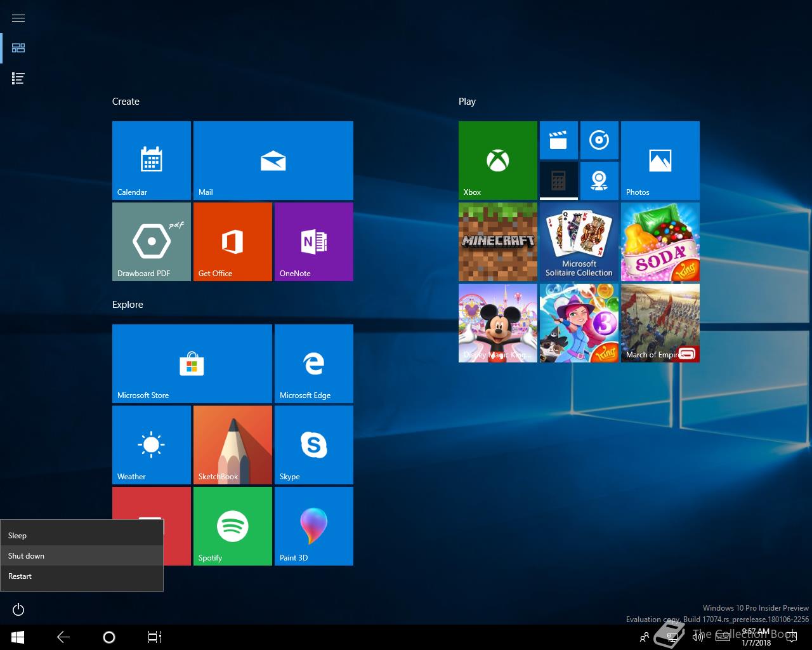Open Groove Music small tile
Image resolution: width=812 pixels, height=650 pixels.
click(x=599, y=140)
